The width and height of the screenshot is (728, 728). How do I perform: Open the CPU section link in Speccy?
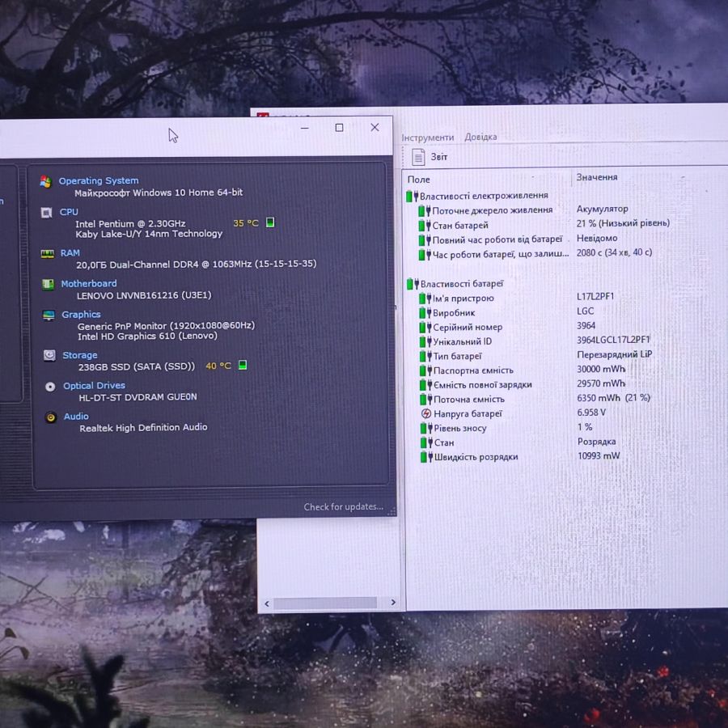[x=69, y=212]
